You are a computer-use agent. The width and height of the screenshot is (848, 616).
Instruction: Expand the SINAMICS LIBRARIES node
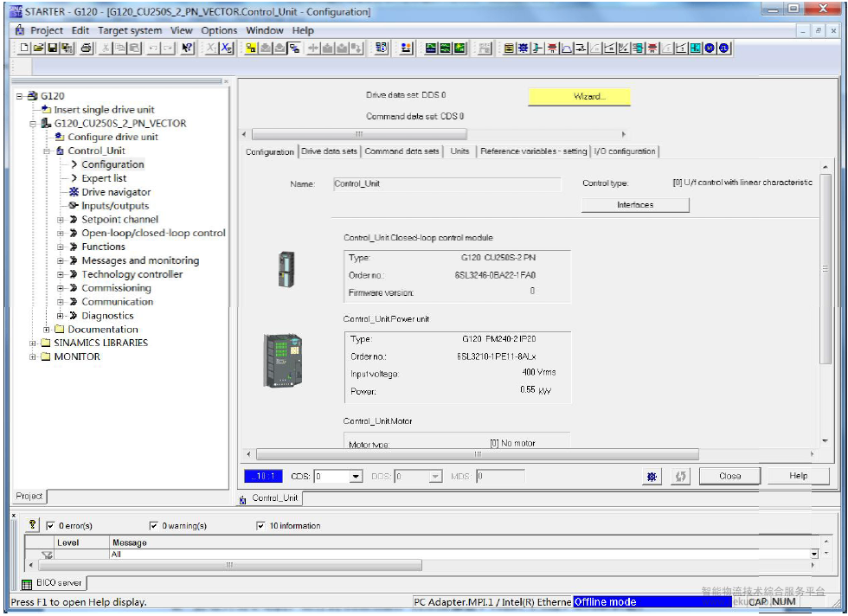[x=33, y=343]
